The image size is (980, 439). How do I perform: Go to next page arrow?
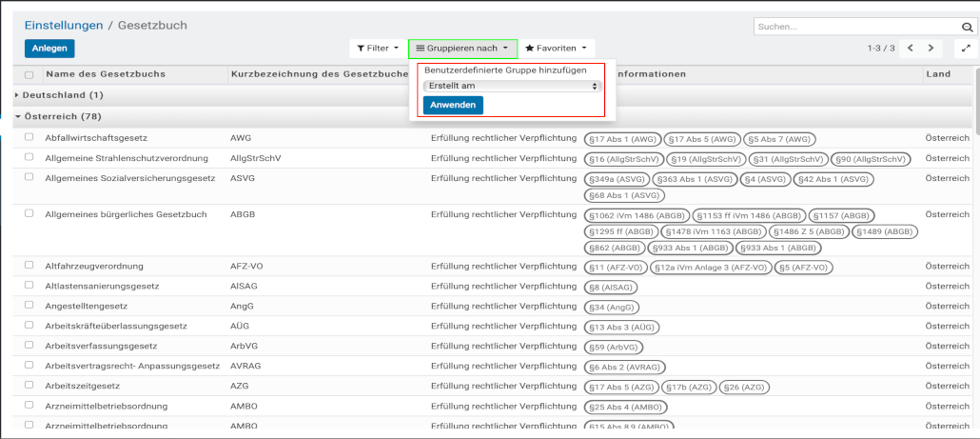(931, 48)
